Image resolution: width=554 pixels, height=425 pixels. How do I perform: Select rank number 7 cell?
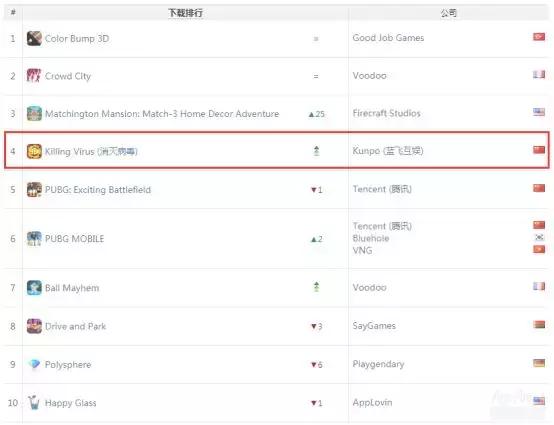coord(13,288)
